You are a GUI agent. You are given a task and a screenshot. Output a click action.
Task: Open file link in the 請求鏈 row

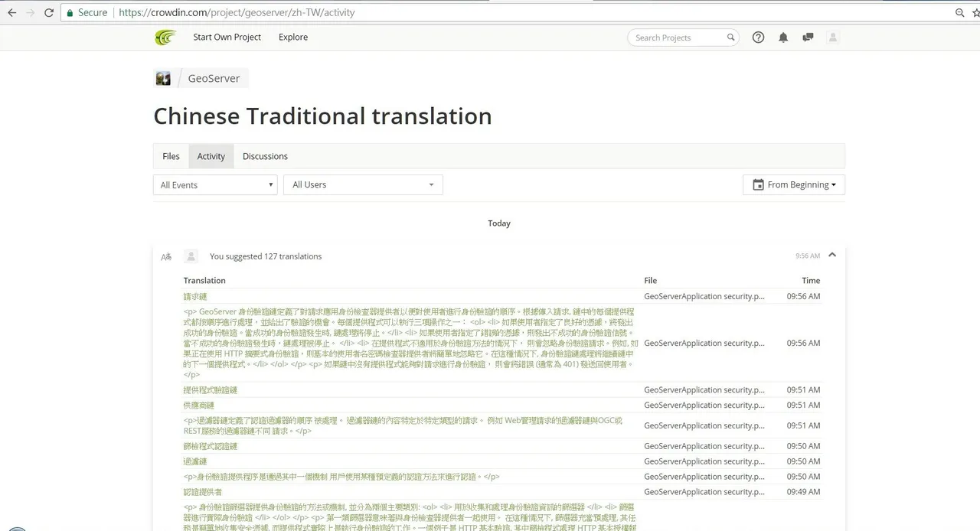click(704, 297)
